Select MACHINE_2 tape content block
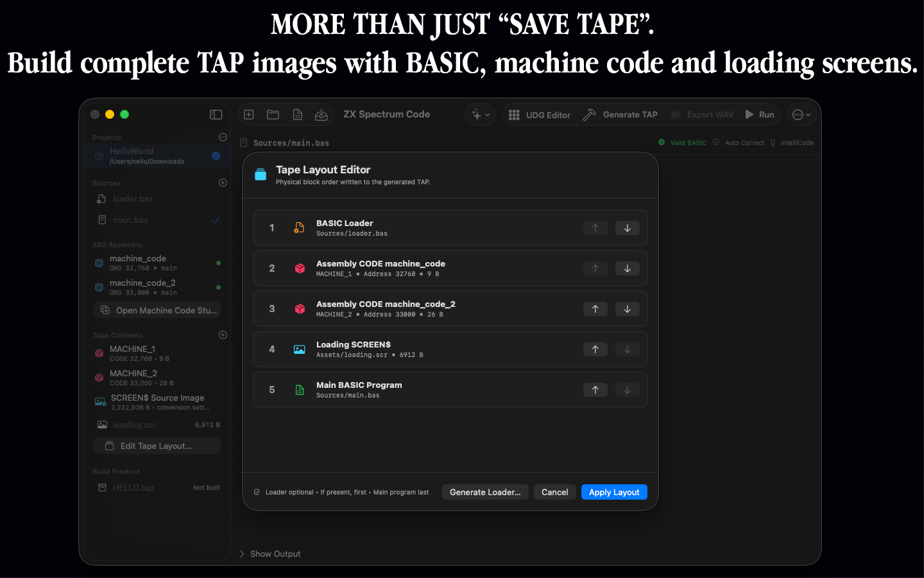 point(157,378)
